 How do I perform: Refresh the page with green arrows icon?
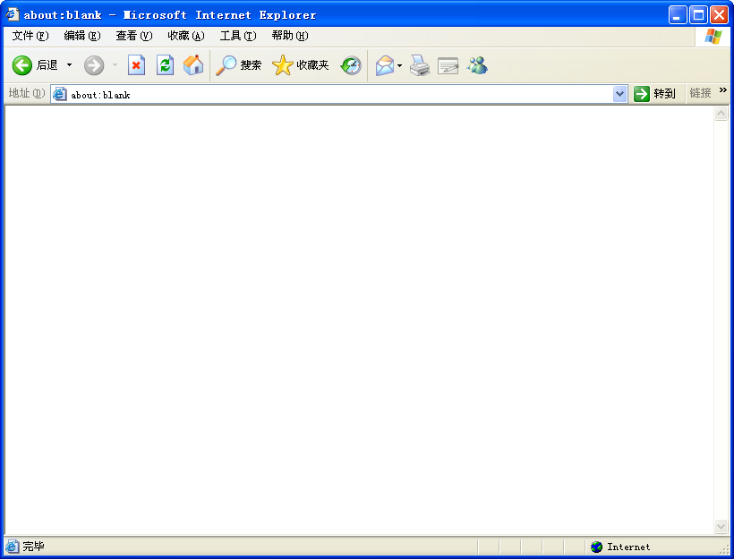166,65
